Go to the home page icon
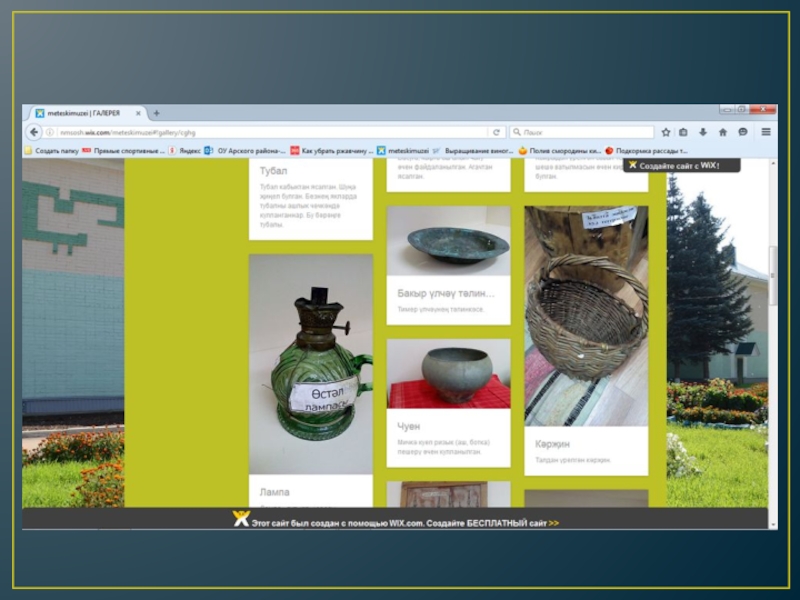The width and height of the screenshot is (800, 600). (722, 132)
